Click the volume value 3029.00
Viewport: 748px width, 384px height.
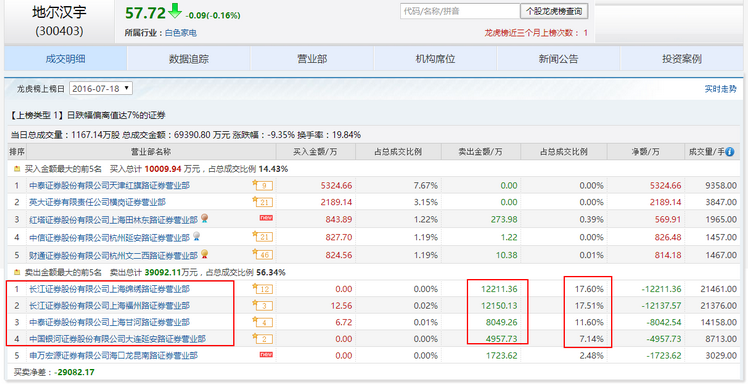721,356
